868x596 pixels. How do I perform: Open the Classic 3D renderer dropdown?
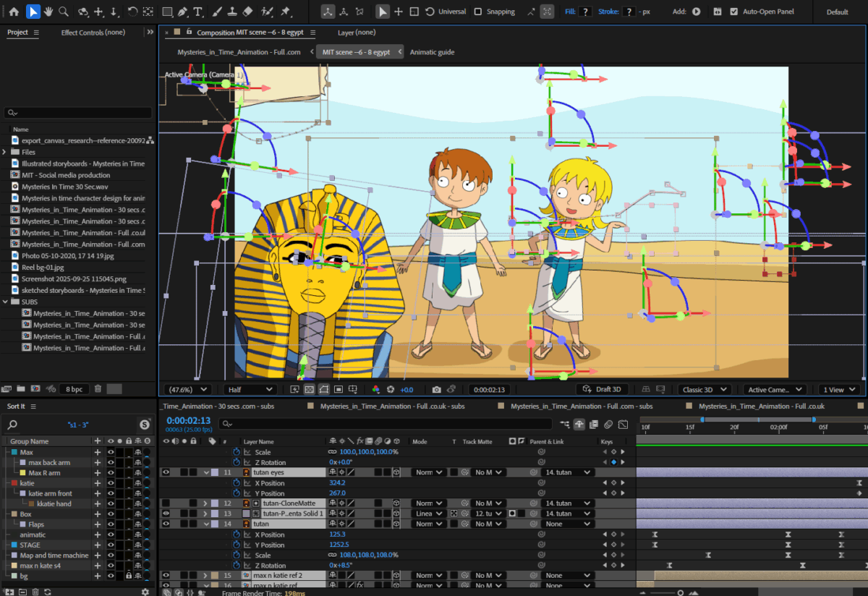pos(703,390)
